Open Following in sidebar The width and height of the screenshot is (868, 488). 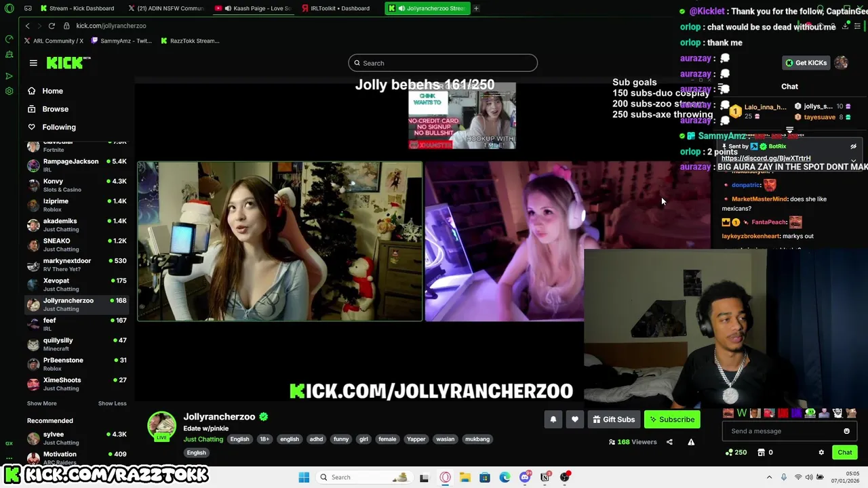pyautogui.click(x=58, y=127)
